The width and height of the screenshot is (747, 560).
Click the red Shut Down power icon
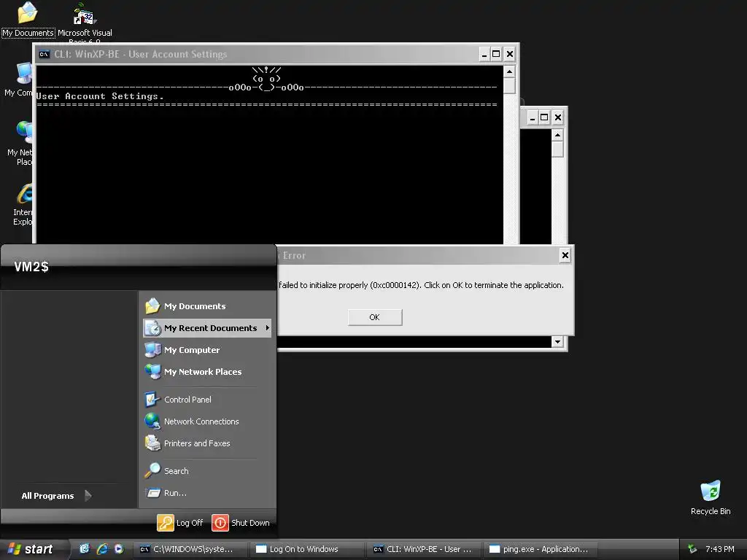click(220, 522)
